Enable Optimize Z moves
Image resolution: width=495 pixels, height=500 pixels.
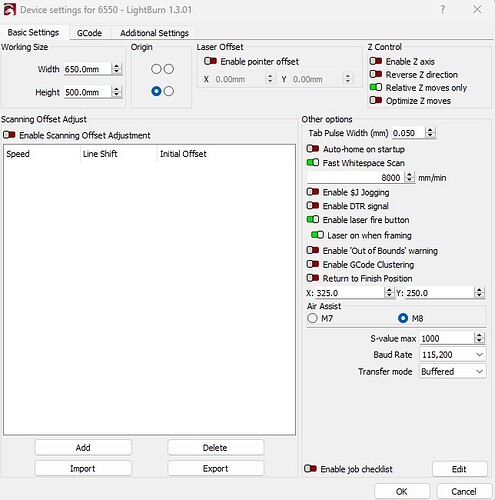click(376, 100)
